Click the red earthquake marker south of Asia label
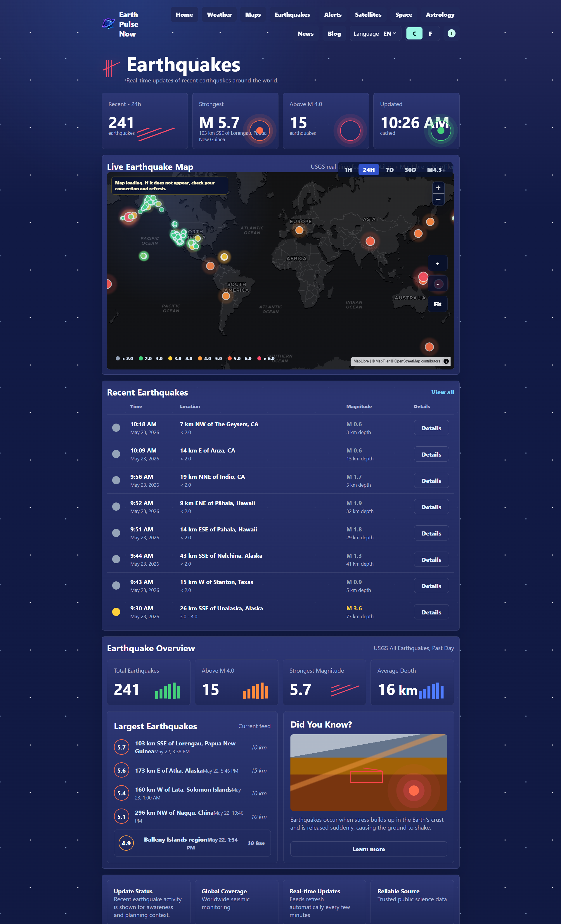 point(370,241)
